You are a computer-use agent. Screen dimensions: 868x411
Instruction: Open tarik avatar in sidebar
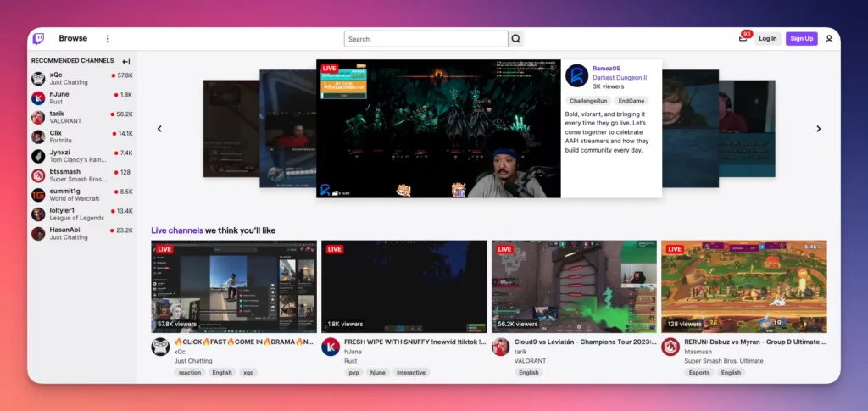[x=38, y=117]
